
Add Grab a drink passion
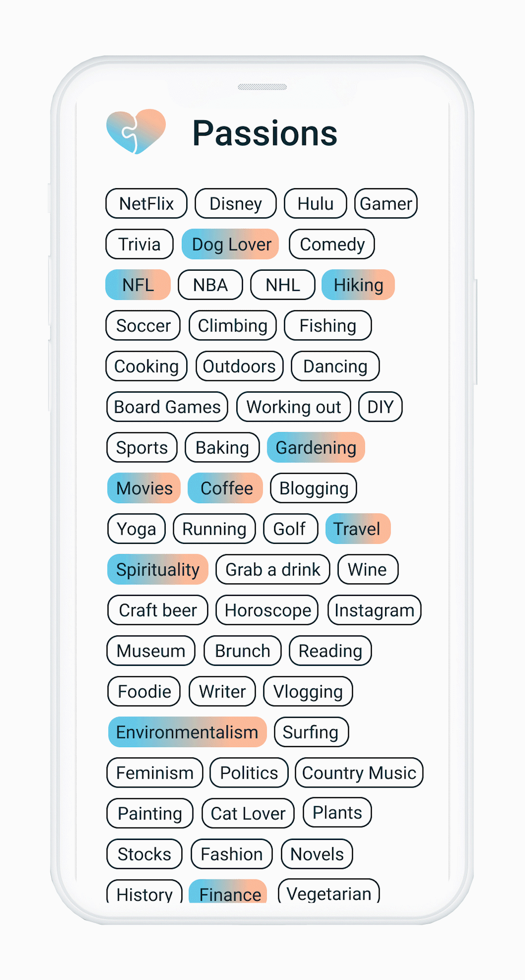click(x=273, y=570)
